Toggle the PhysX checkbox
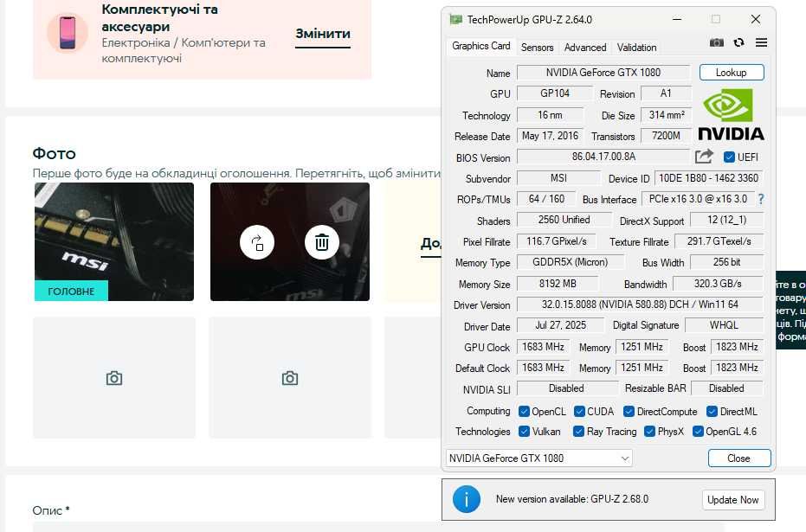Image resolution: width=806 pixels, height=532 pixels. (649, 432)
